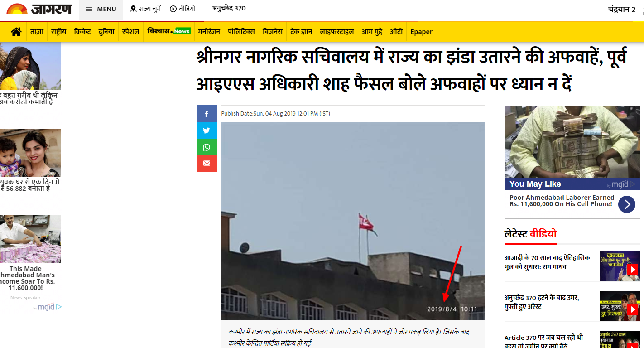Share article via email icon
The height and width of the screenshot is (348, 644).
pyautogui.click(x=207, y=164)
